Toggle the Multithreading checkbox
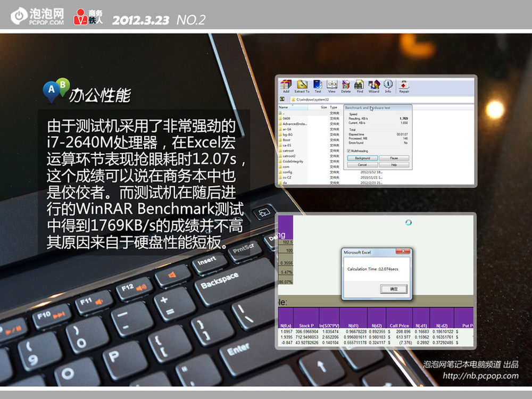Image resolution: width=532 pixels, height=399 pixels. (x=348, y=151)
